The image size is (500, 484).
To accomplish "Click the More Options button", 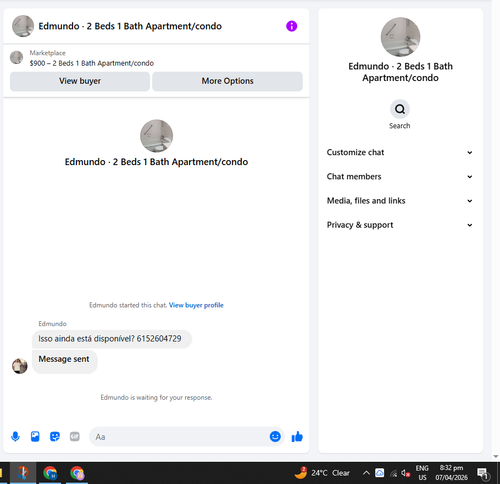I will tap(227, 81).
